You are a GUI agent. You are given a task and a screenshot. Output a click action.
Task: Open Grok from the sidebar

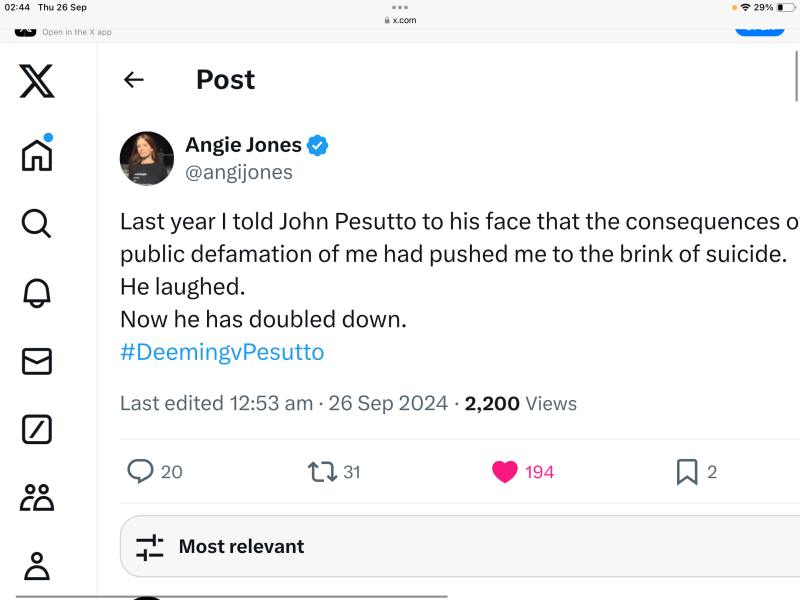pos(36,429)
